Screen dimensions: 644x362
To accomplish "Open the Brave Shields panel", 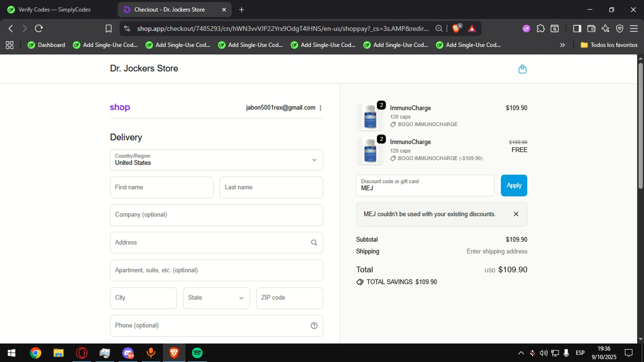I will click(x=457, y=28).
